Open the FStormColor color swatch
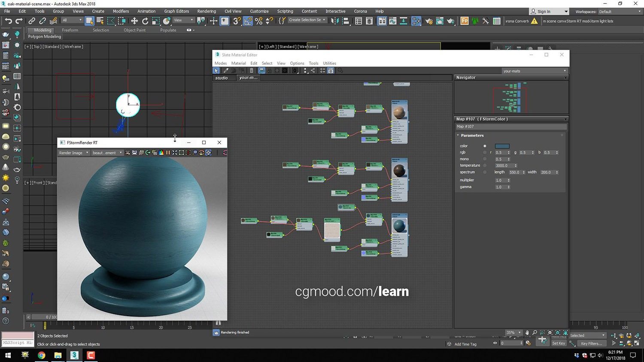The height and width of the screenshot is (362, 644). (x=502, y=146)
